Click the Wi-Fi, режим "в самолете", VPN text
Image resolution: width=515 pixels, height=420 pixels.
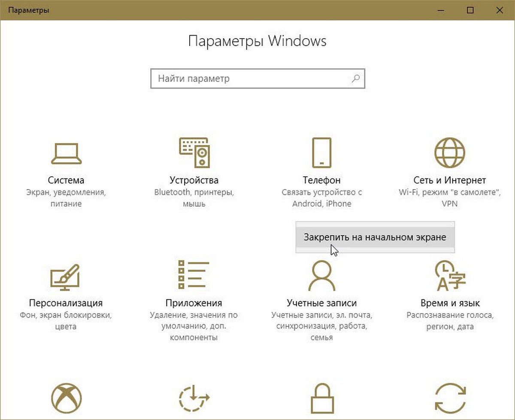click(450, 198)
